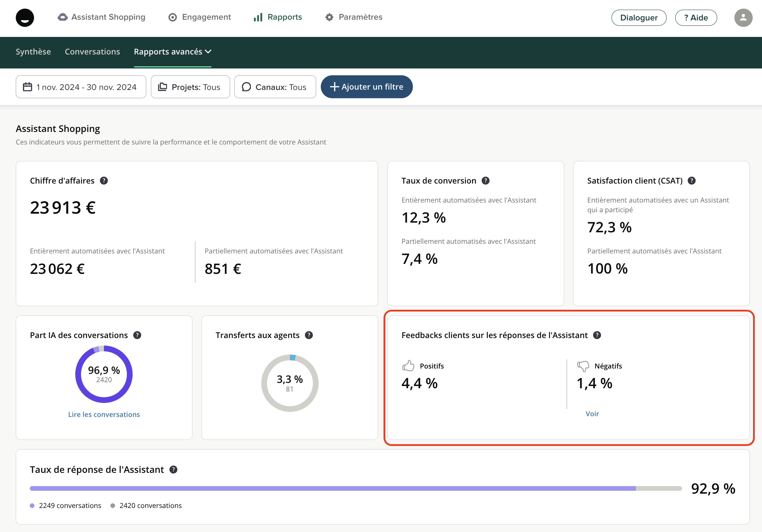Viewport: 762px width, 532px height.
Task: Click help icon next to Transferts aux agents
Action: tap(309, 335)
